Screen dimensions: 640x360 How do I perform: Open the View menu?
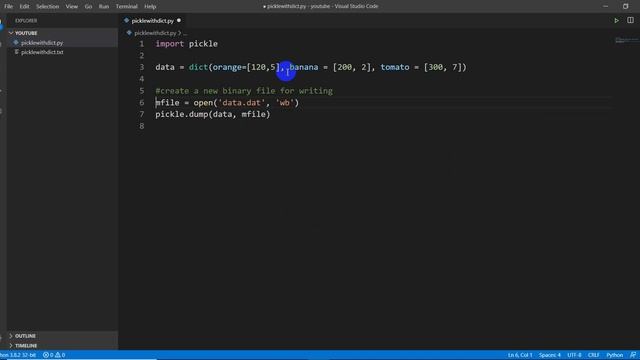(x=71, y=7)
